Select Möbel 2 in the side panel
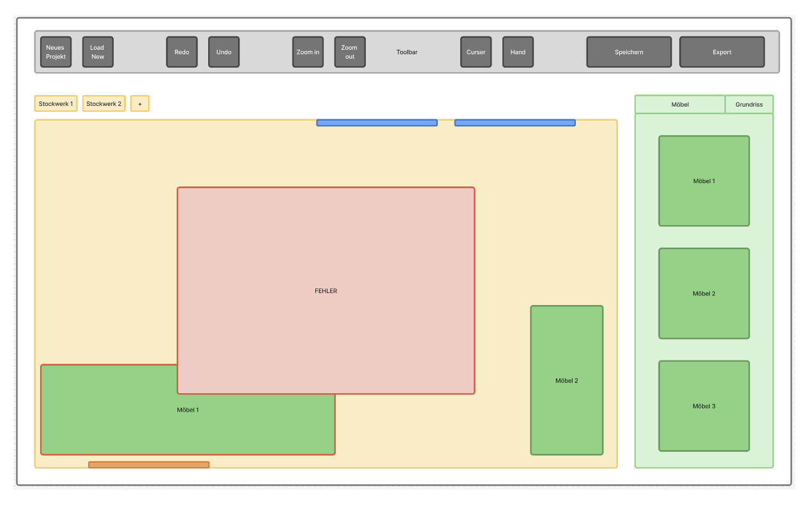The width and height of the screenshot is (812, 508). point(704,294)
